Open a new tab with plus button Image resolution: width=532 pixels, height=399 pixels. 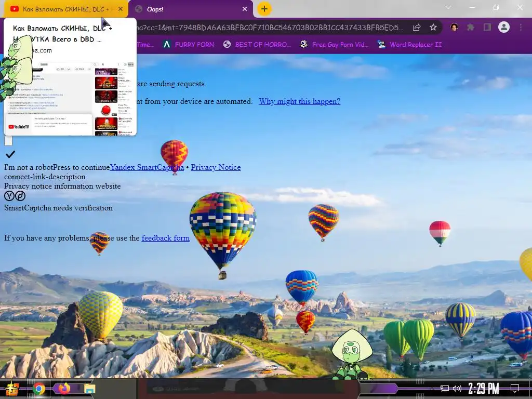(x=264, y=9)
